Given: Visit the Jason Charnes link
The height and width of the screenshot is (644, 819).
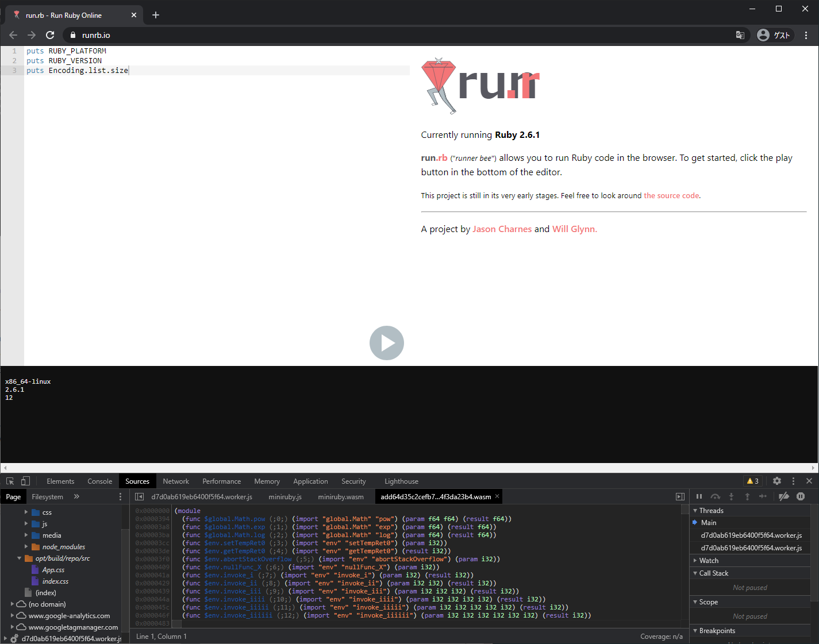Looking at the screenshot, I should tap(502, 229).
